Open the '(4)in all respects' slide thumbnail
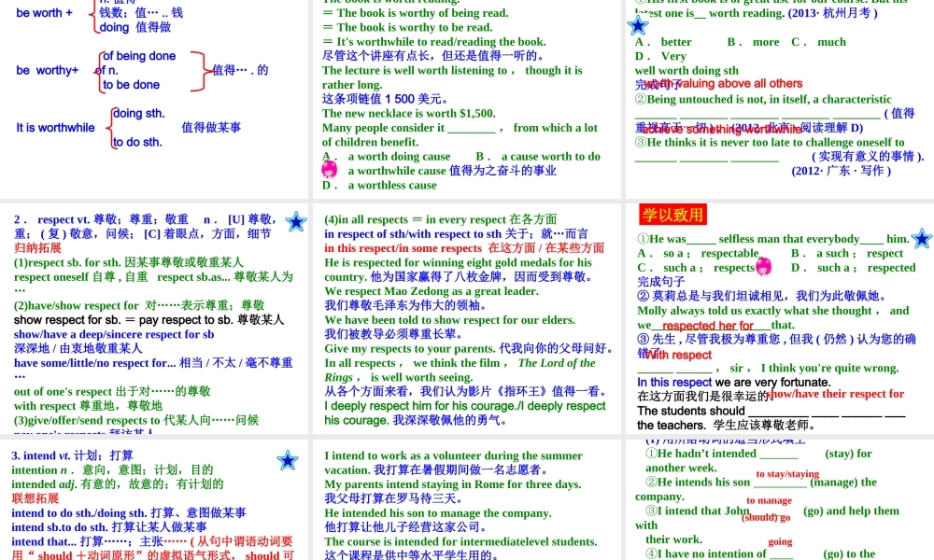Image resolution: width=934 pixels, height=560 pixels. pos(466,318)
